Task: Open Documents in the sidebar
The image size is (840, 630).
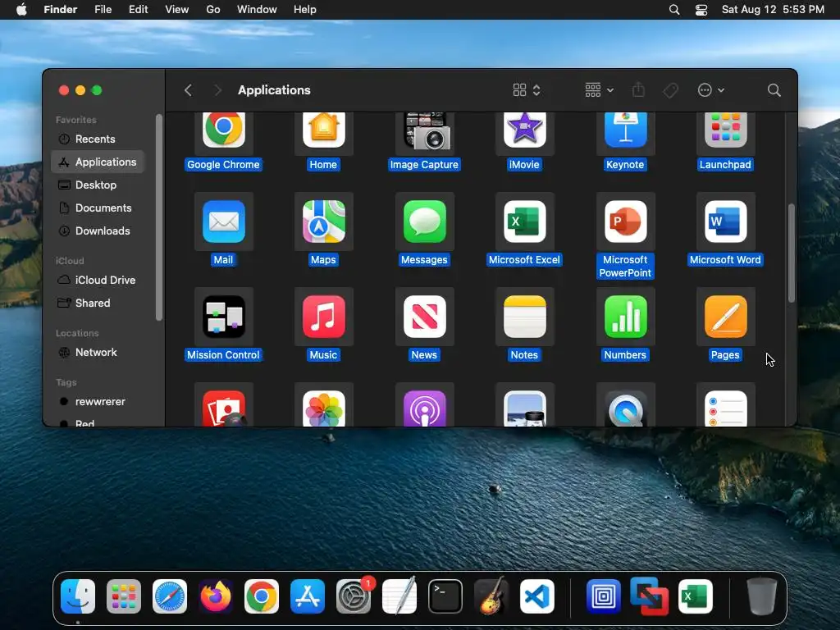Action: point(98,208)
